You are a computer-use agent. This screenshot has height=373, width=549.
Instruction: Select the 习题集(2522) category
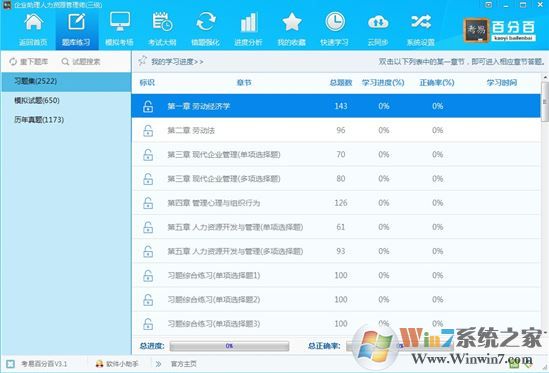pos(66,81)
